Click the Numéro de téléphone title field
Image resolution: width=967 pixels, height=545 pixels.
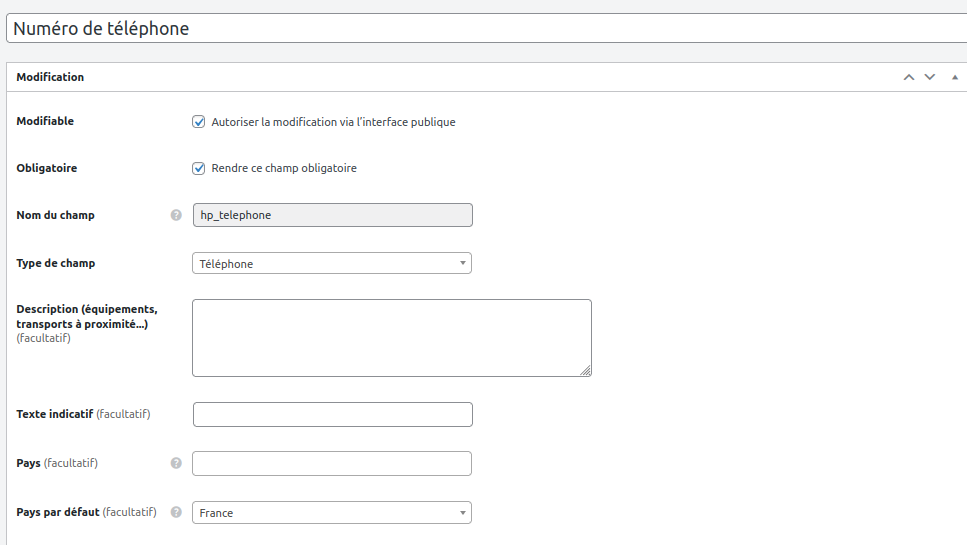coord(487,28)
